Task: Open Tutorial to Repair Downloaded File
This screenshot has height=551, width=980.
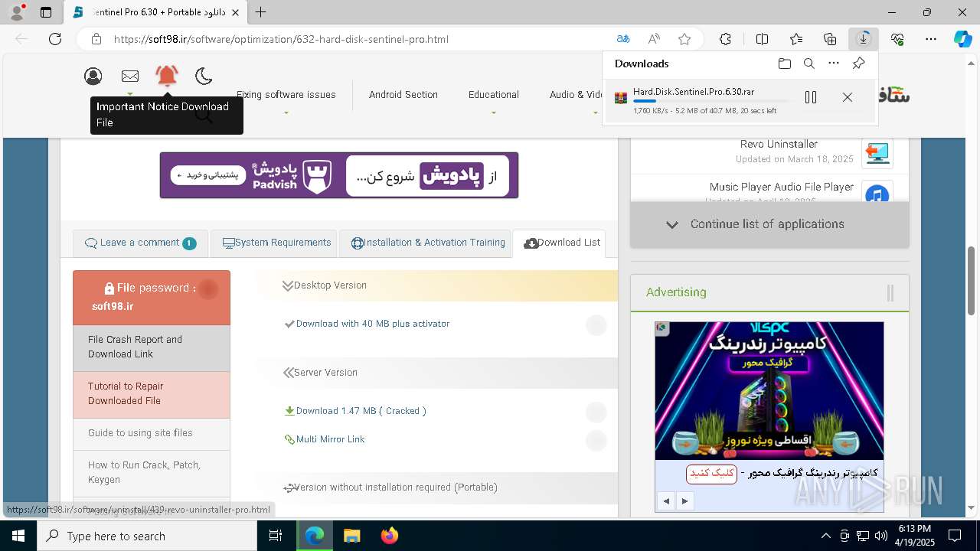Action: [152, 393]
